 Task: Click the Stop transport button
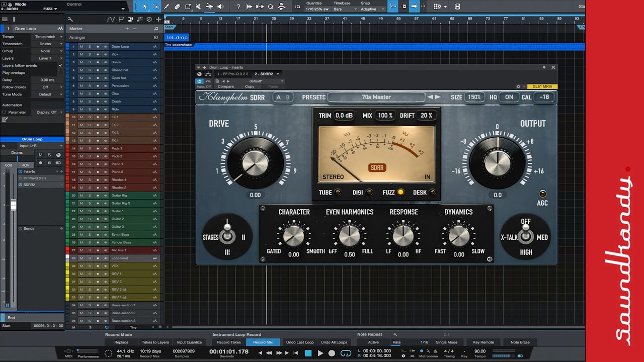tap(308, 353)
